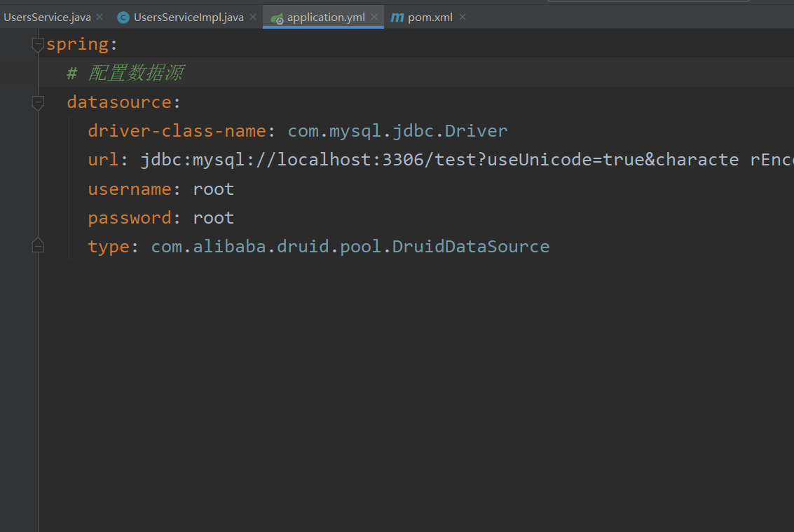Click the green Chinese comment line
Viewport: 794px width, 532px height.
(x=126, y=73)
